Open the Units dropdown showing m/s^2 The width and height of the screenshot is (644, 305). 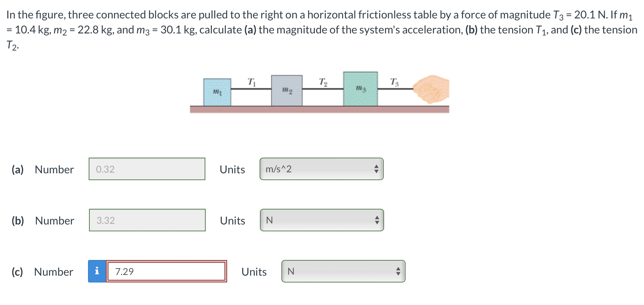tap(321, 169)
